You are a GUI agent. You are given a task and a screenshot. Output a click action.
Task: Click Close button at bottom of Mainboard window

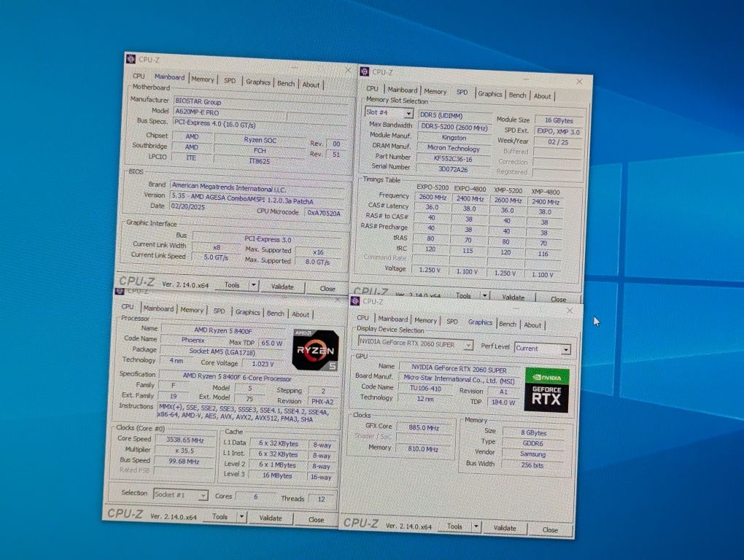click(328, 288)
